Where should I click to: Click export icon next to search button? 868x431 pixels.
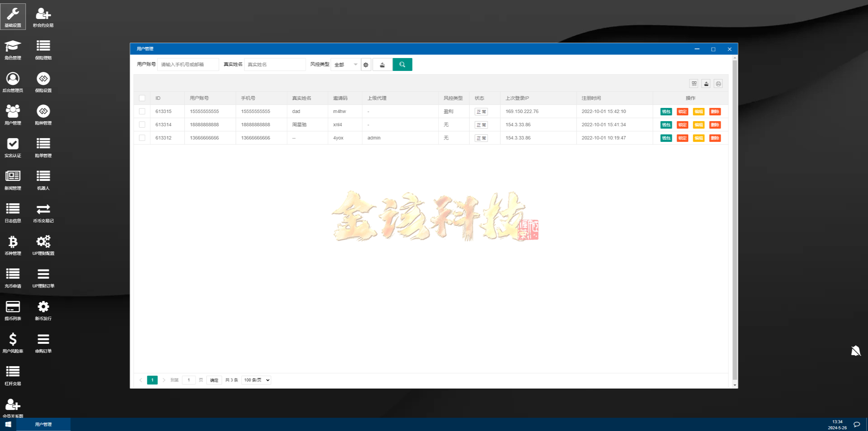click(x=382, y=64)
